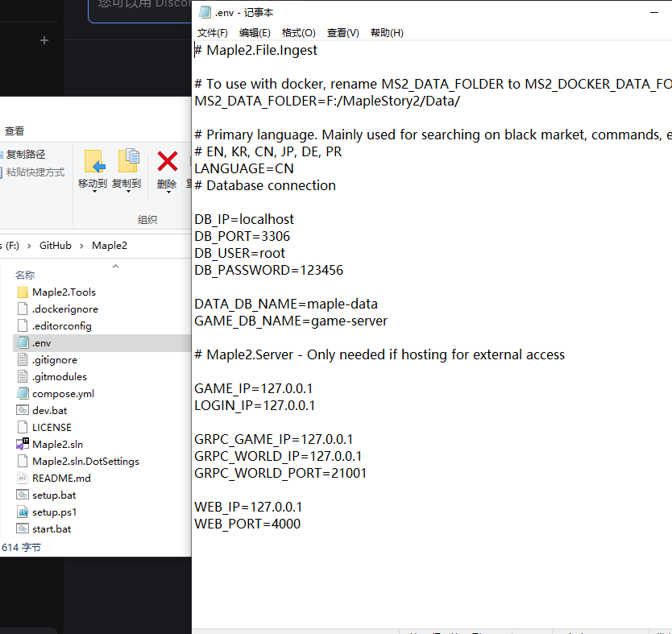Place cursor on GAME_DB_NAME=game-server line

pyautogui.click(x=291, y=321)
